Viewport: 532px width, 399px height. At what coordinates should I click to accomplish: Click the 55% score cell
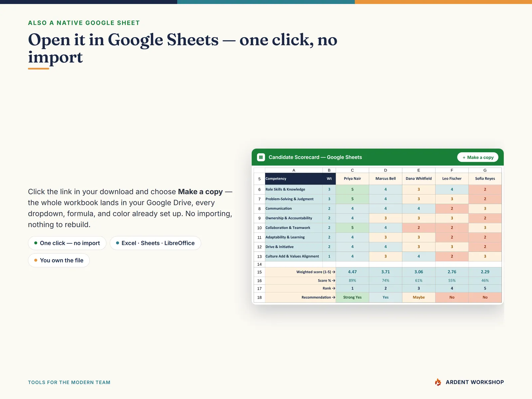tap(452, 281)
